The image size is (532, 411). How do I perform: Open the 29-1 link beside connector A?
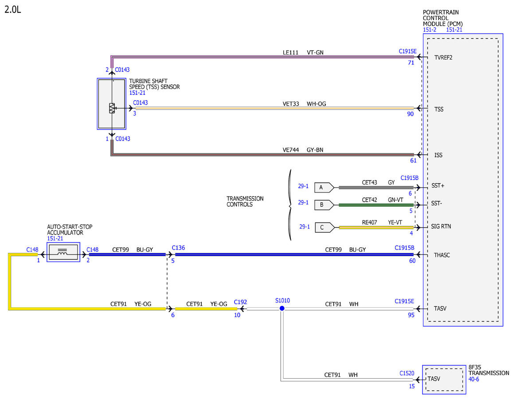point(303,186)
